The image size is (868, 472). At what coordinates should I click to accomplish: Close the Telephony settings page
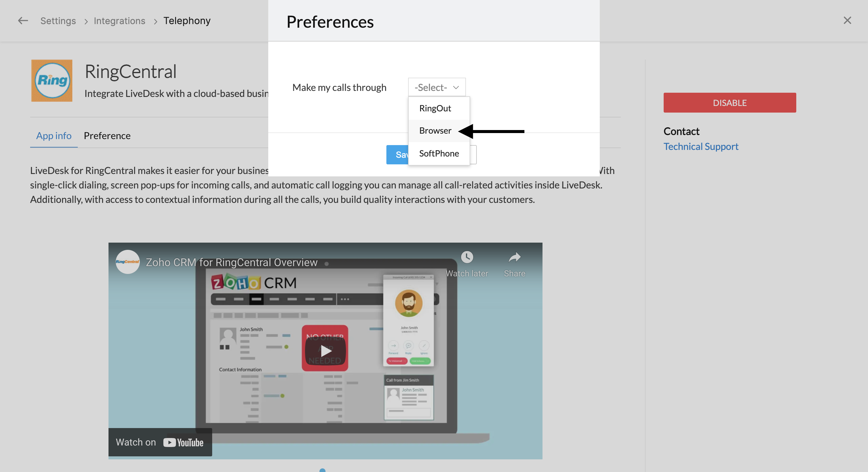(x=847, y=20)
